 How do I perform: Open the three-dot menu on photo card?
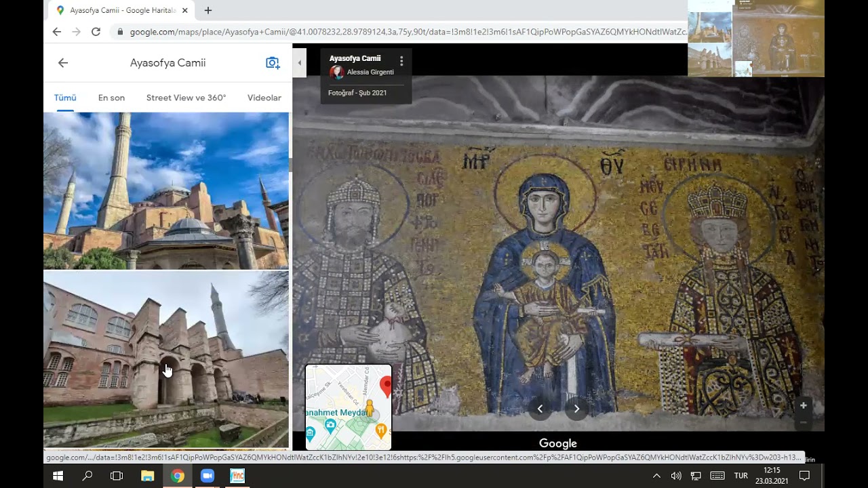click(x=401, y=61)
